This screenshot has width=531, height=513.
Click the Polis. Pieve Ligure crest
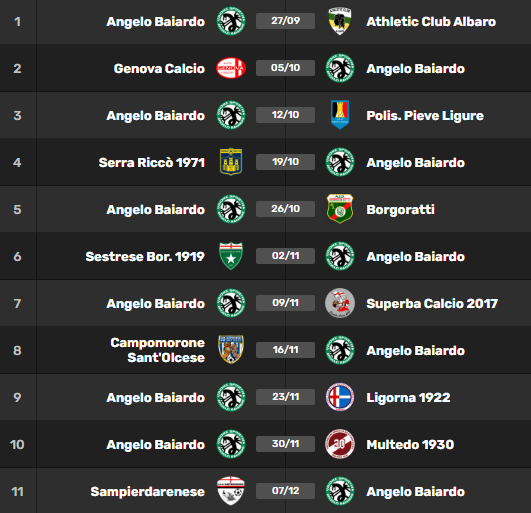(340, 115)
